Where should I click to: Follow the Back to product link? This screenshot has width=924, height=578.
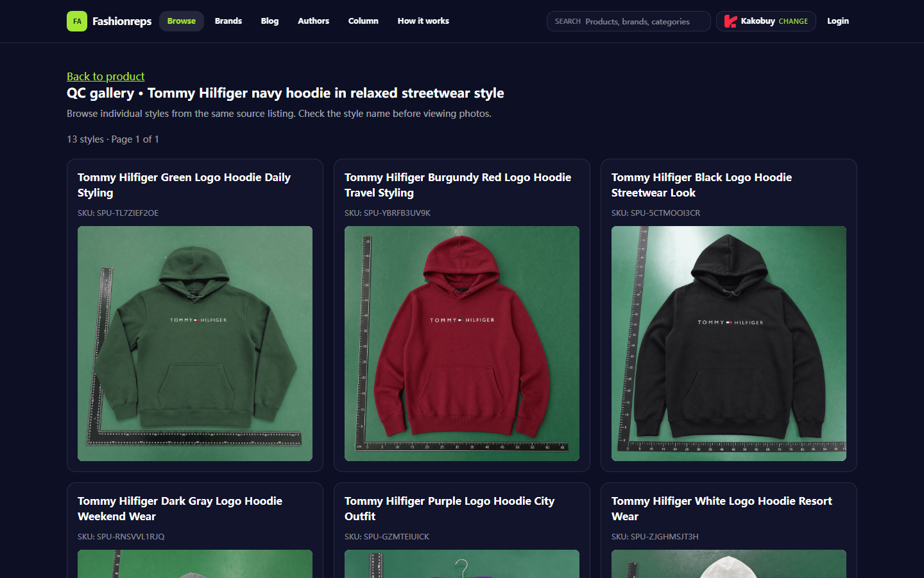click(x=106, y=76)
